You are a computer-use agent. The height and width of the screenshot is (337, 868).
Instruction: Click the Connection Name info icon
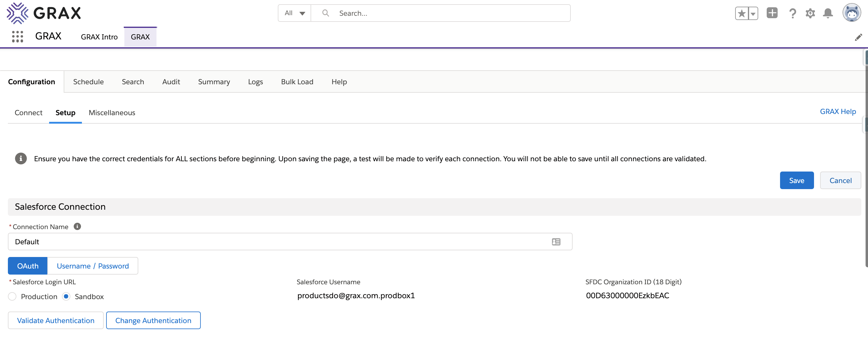point(77,227)
